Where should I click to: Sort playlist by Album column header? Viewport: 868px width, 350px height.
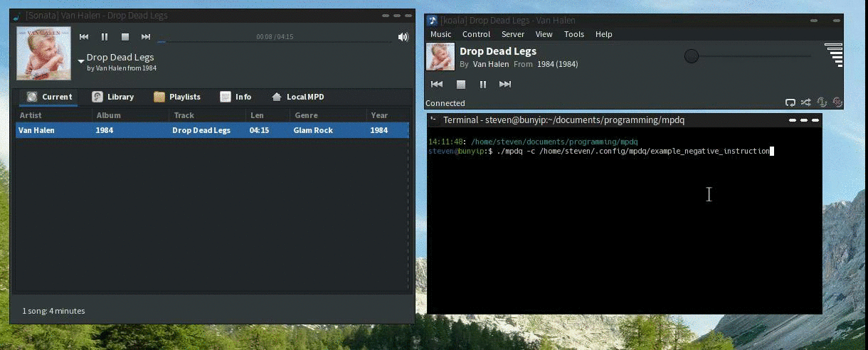click(x=131, y=115)
